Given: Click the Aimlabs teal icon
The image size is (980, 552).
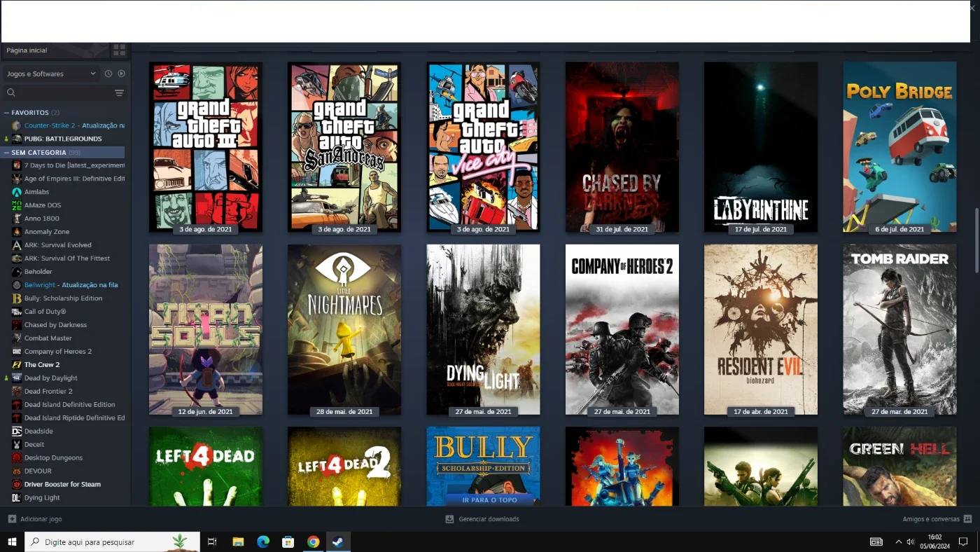Looking at the screenshot, I should [x=17, y=192].
